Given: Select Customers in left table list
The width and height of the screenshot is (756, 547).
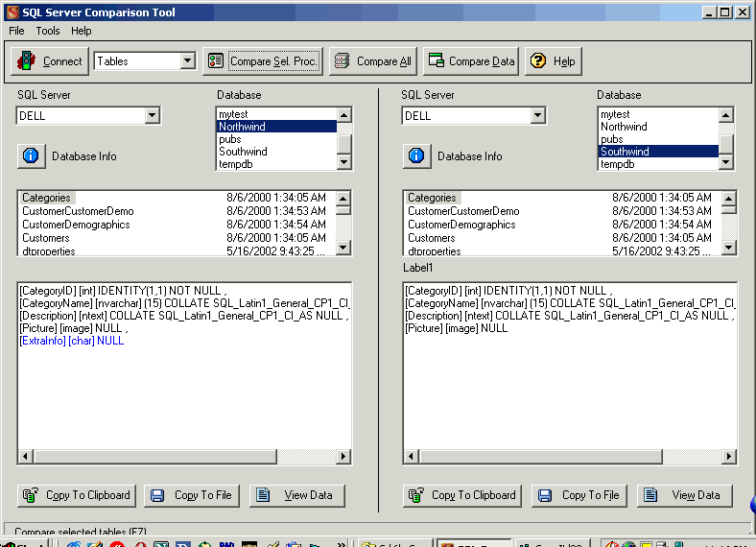Looking at the screenshot, I should pyautogui.click(x=46, y=238).
